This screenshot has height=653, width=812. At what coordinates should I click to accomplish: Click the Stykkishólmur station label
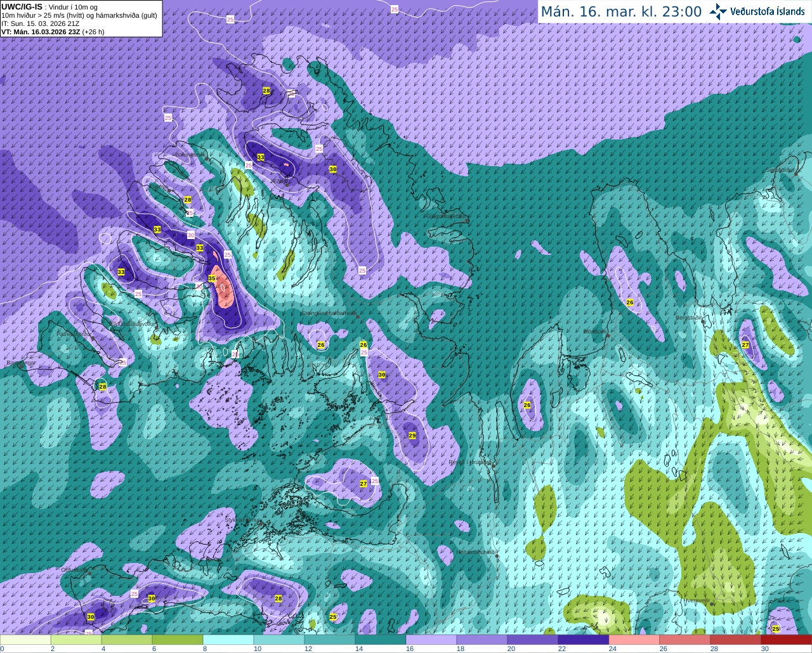tap(242, 520)
